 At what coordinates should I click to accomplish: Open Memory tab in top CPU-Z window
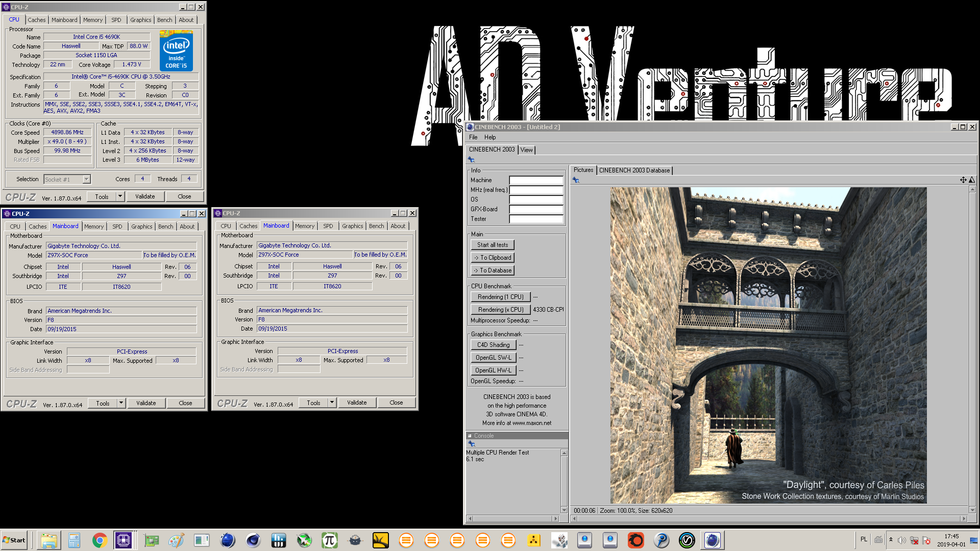click(93, 20)
